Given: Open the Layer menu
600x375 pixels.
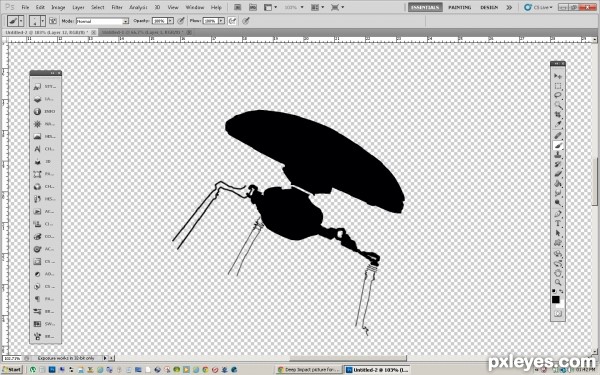Looking at the screenshot, I should click(78, 7).
